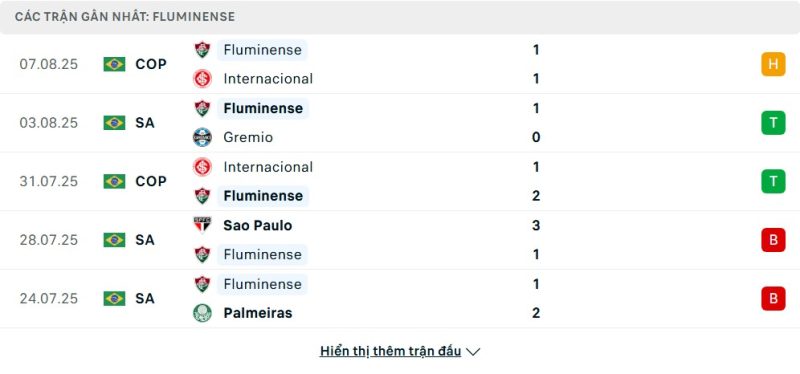Open the 07.08.25 match date row
This screenshot has height=374, width=800.
pos(400,64)
